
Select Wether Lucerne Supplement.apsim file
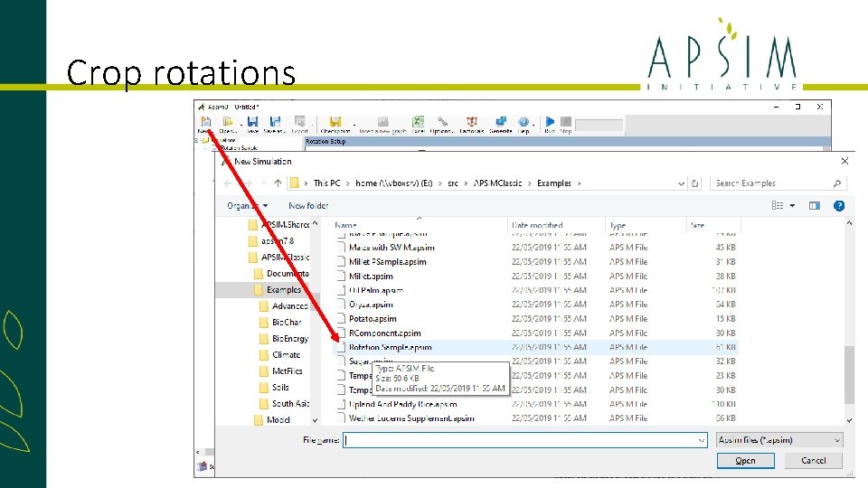tap(411, 418)
